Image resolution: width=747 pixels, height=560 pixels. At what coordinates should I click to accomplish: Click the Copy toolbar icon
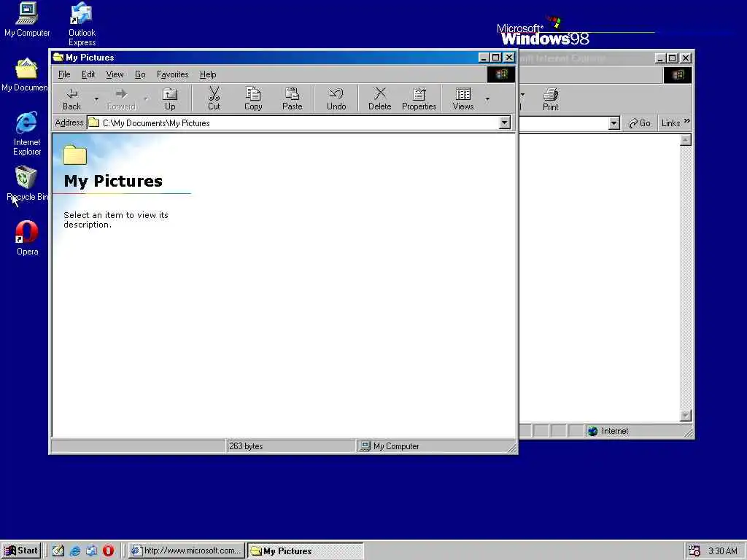253,94
